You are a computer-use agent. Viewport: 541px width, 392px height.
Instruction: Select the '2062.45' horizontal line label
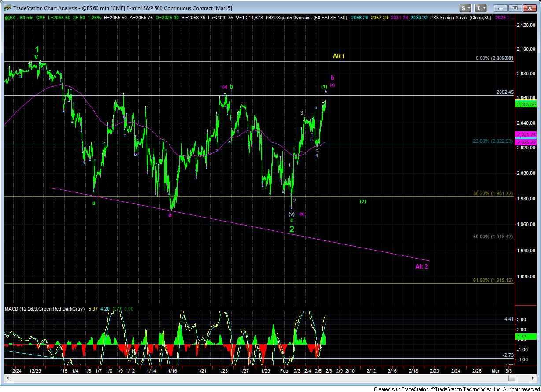pyautogui.click(x=504, y=92)
